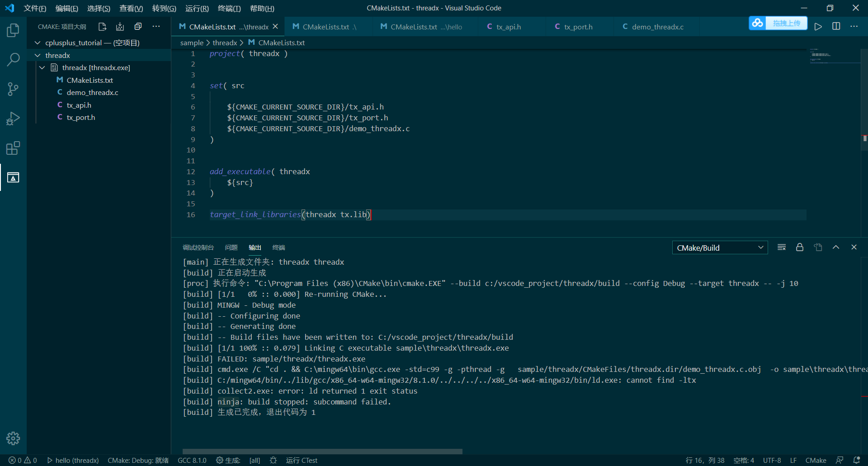Open CMake outline more actions menu
868x466 pixels.
click(x=156, y=27)
